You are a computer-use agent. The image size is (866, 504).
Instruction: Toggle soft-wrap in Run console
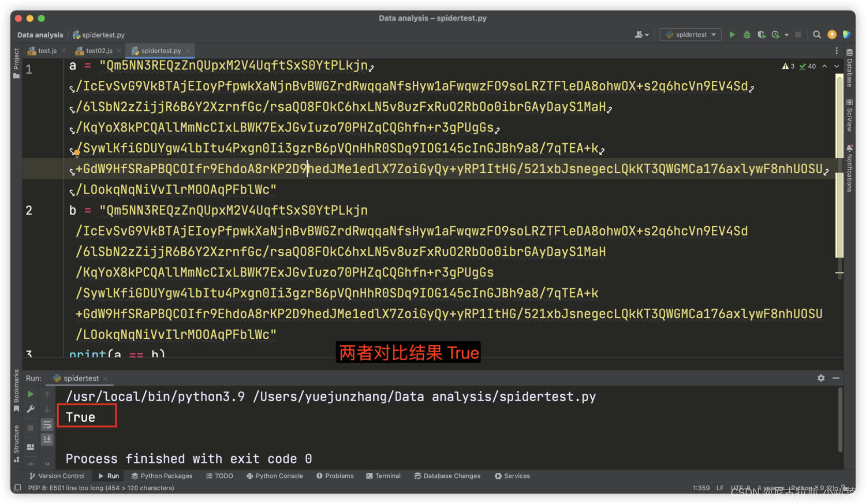(x=47, y=425)
